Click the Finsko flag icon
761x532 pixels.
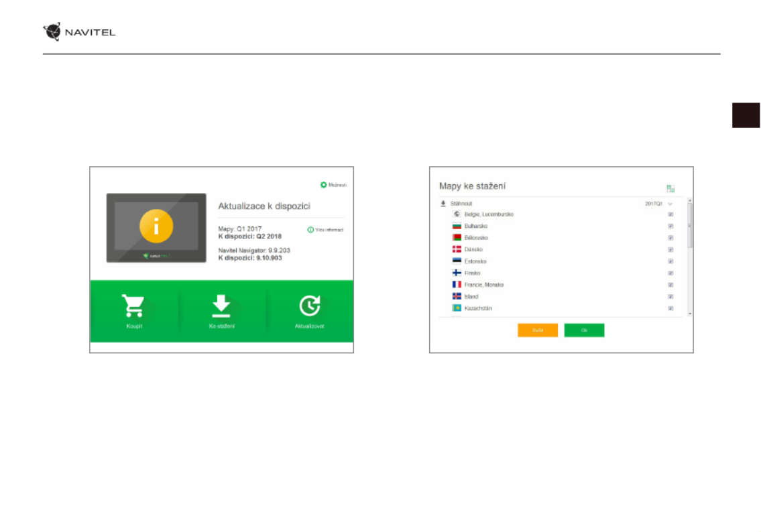click(457, 273)
